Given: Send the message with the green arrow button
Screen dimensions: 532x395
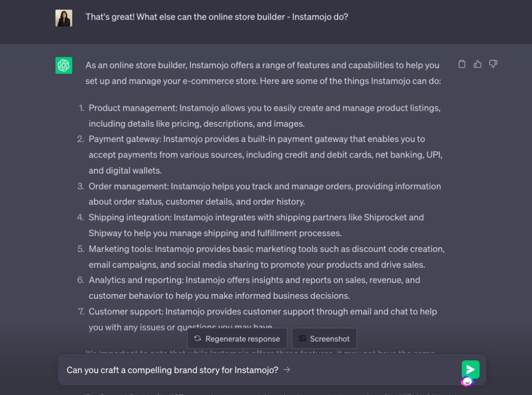Looking at the screenshot, I should [470, 370].
